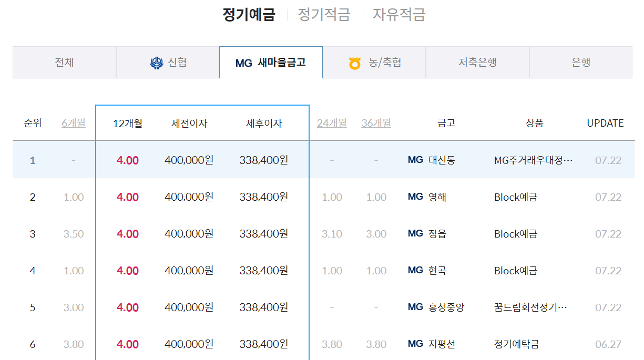This screenshot has width=644, height=360.
Task: Click 06.27 update date for 지평선
Action: 608,344
